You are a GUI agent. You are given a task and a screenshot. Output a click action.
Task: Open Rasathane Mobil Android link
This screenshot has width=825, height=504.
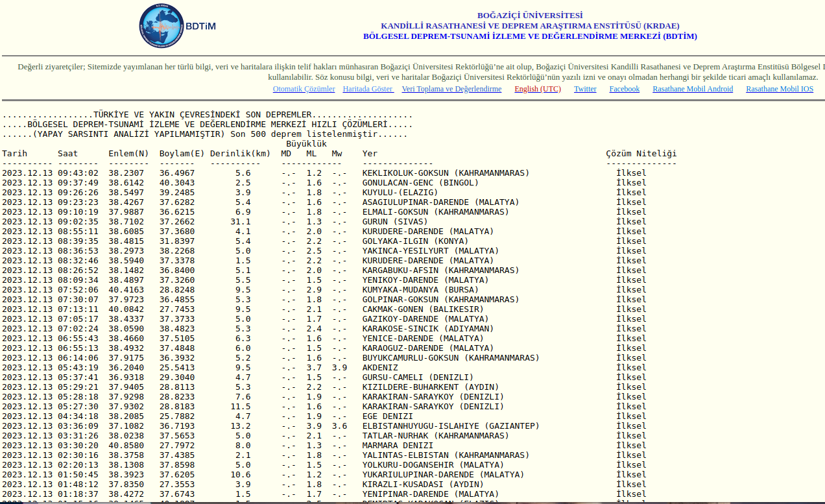(693, 89)
